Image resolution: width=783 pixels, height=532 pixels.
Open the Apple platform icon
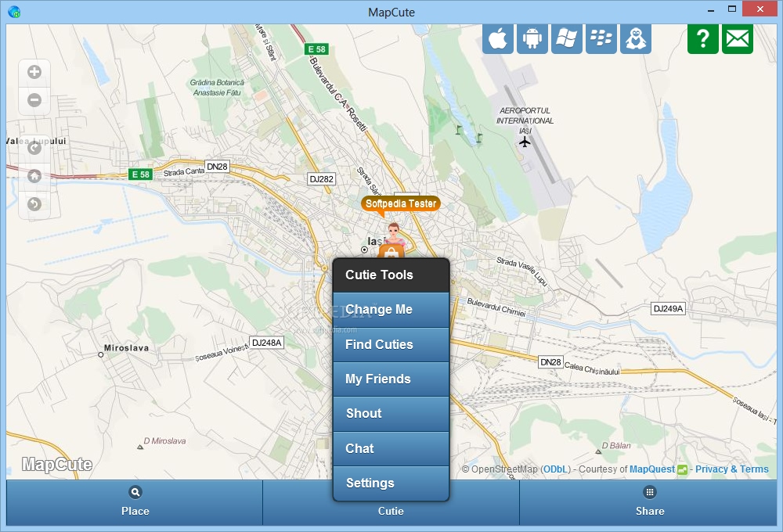(497, 38)
